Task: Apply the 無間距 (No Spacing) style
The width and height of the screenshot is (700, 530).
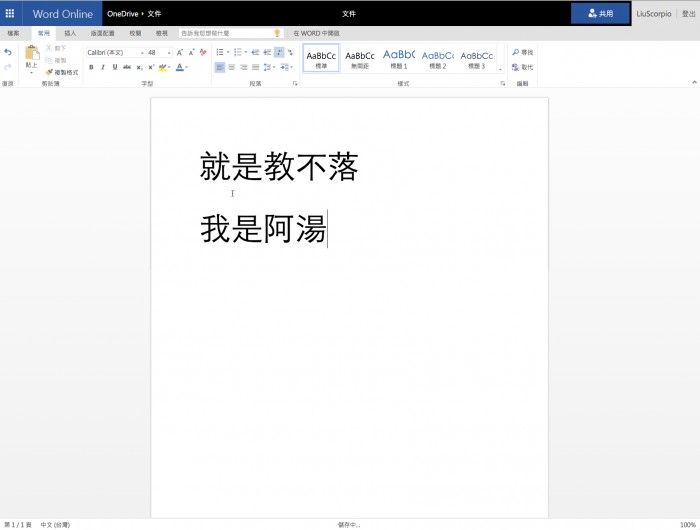Action: coord(360,58)
